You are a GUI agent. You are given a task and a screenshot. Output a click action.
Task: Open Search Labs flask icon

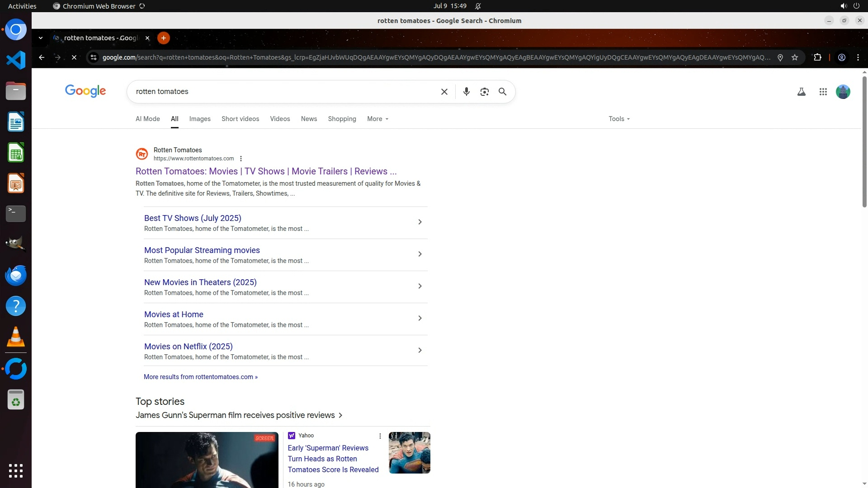pyautogui.click(x=801, y=92)
